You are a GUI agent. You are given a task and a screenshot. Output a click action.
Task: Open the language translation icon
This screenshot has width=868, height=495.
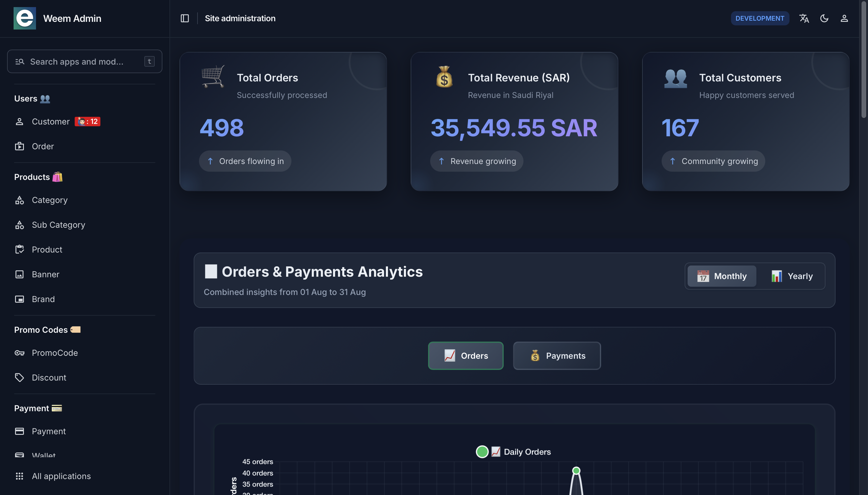(x=804, y=18)
